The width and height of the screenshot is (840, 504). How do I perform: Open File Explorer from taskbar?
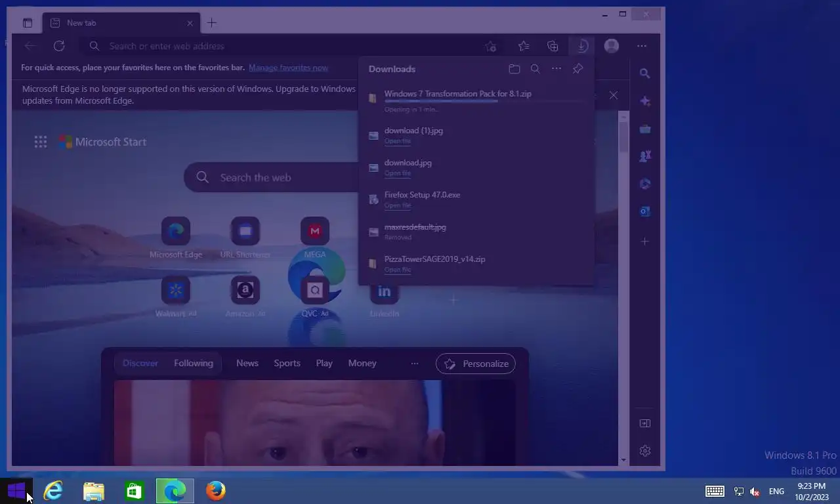click(x=94, y=490)
